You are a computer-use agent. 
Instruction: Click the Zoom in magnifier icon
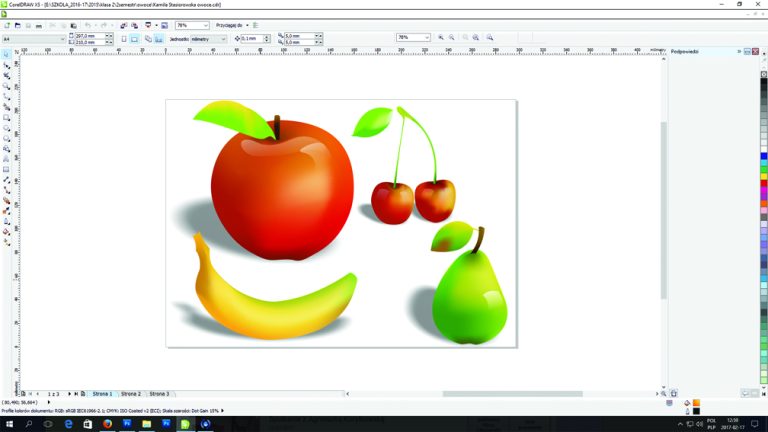point(439,38)
